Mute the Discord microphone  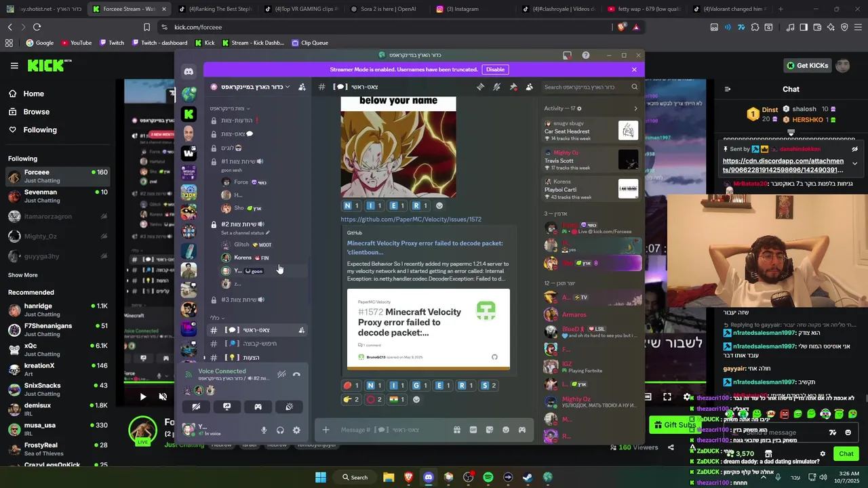coord(264,430)
